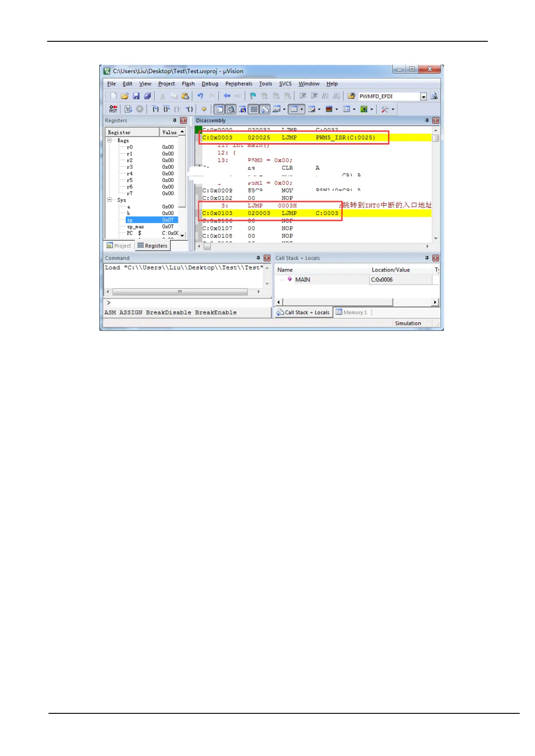The height and width of the screenshot is (756, 535).
Task: Toggle the Symbols Window button
Action: (242, 109)
